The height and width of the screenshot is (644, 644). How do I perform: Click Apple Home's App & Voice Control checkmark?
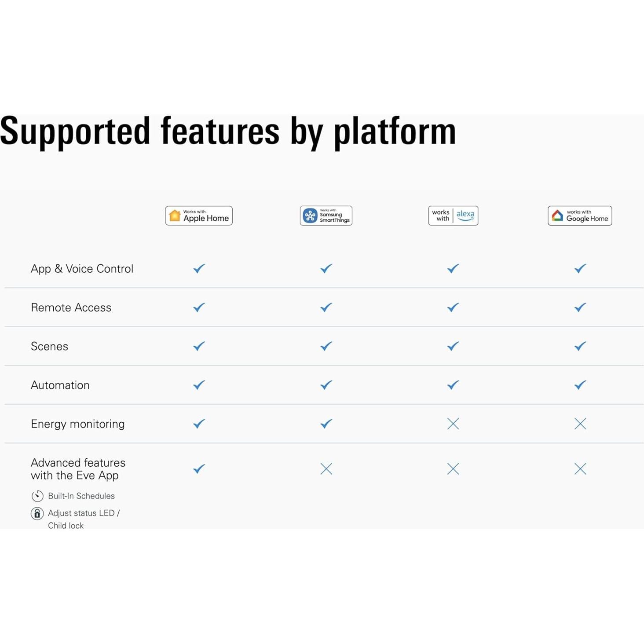click(199, 268)
